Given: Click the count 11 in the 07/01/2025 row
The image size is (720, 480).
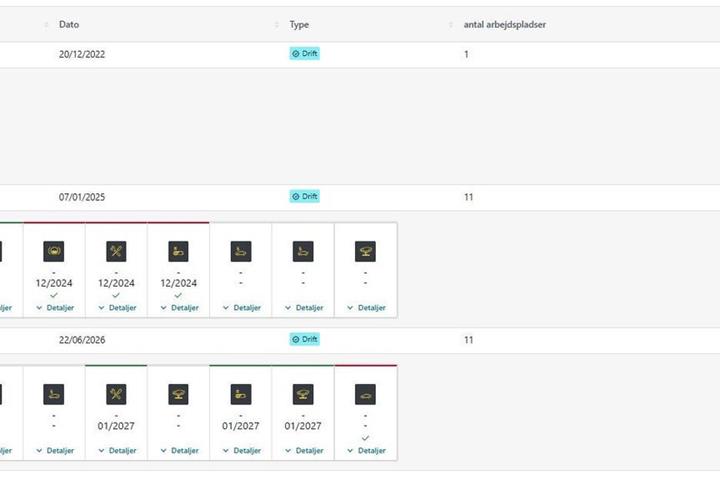Looking at the screenshot, I should 468,197.
